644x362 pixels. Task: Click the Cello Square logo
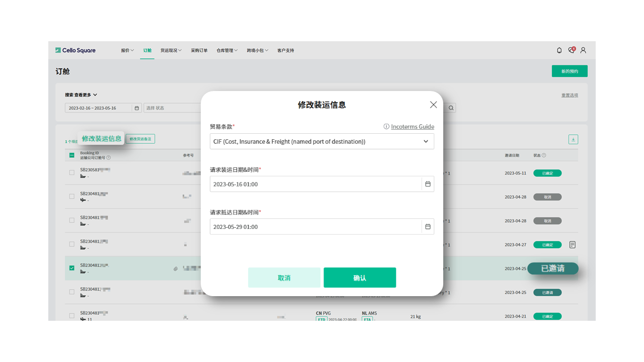pos(75,50)
